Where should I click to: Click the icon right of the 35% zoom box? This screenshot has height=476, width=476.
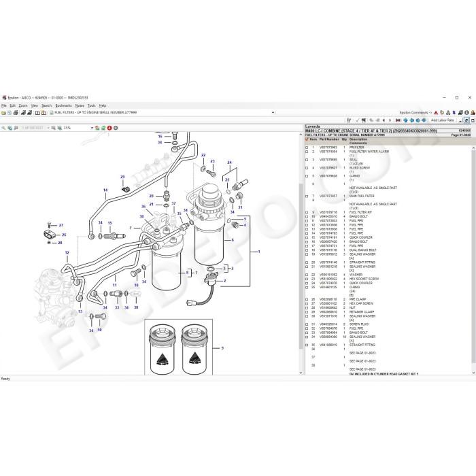[x=97, y=128]
